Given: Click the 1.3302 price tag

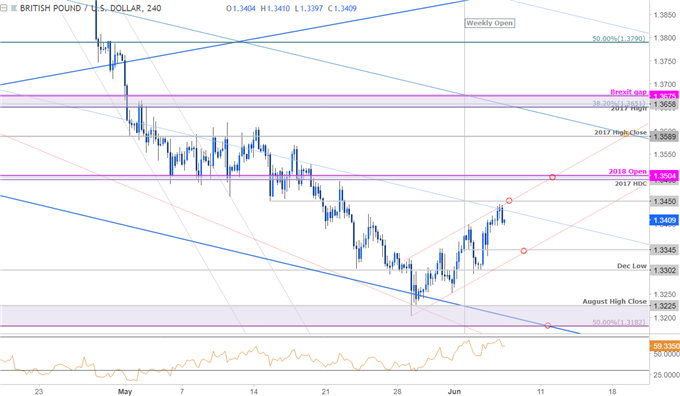Looking at the screenshot, I should (665, 270).
